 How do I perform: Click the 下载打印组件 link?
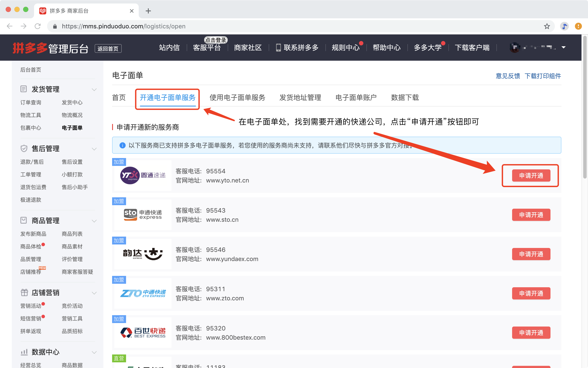(543, 76)
